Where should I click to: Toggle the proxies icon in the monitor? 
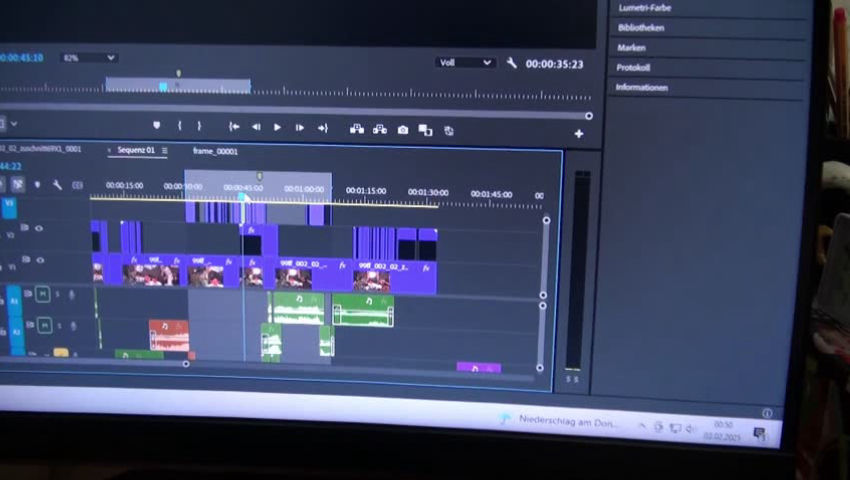coord(449,131)
